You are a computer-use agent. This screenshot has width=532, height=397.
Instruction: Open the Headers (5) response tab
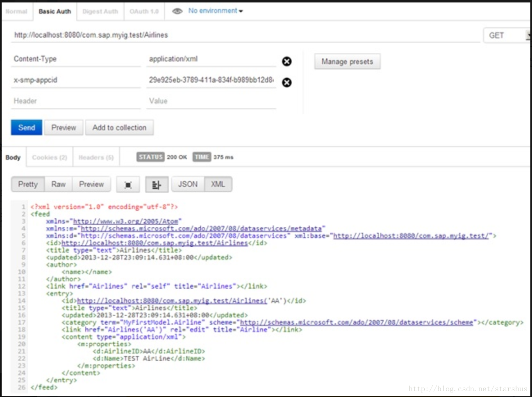tap(96, 157)
